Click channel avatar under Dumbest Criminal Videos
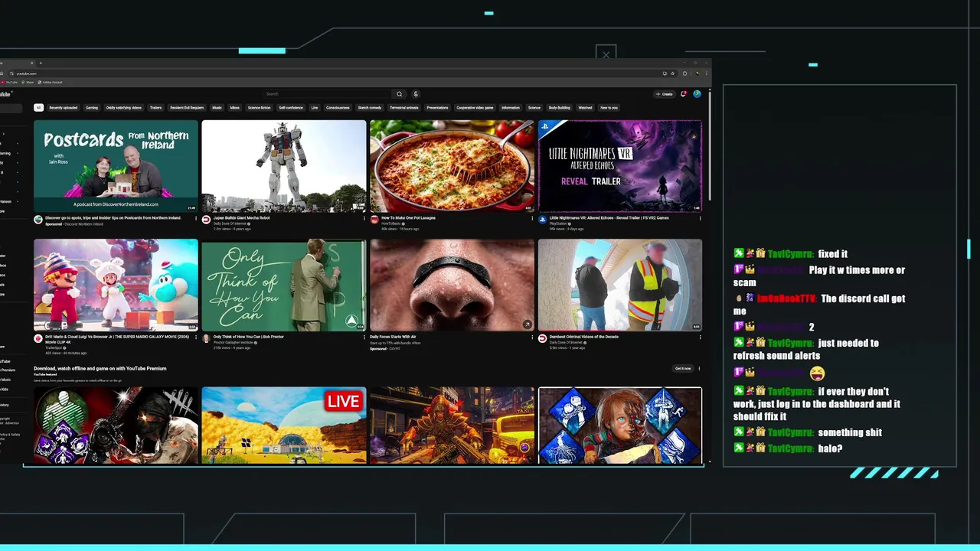The height and width of the screenshot is (551, 980). click(x=542, y=339)
